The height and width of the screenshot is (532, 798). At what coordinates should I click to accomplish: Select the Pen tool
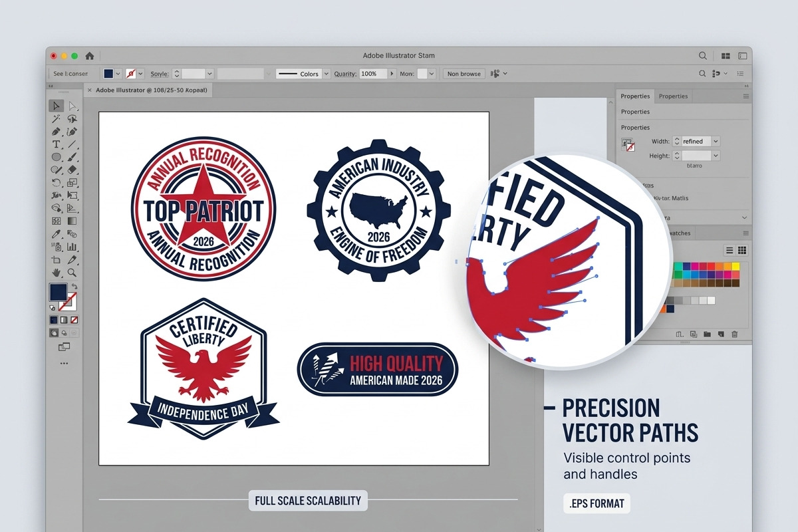(x=56, y=132)
